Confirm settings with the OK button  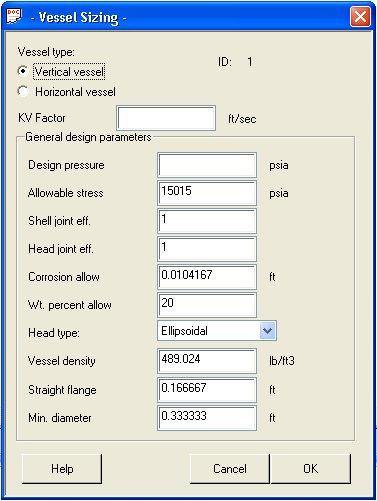coord(311,469)
